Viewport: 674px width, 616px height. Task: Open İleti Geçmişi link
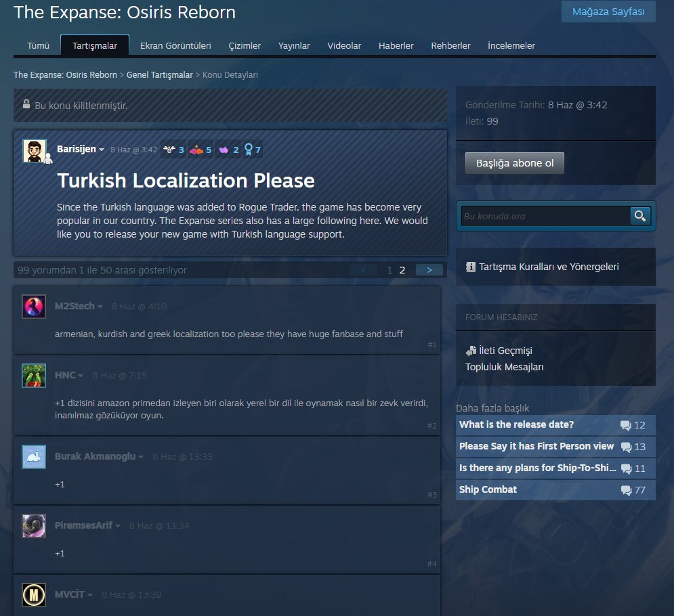point(505,351)
